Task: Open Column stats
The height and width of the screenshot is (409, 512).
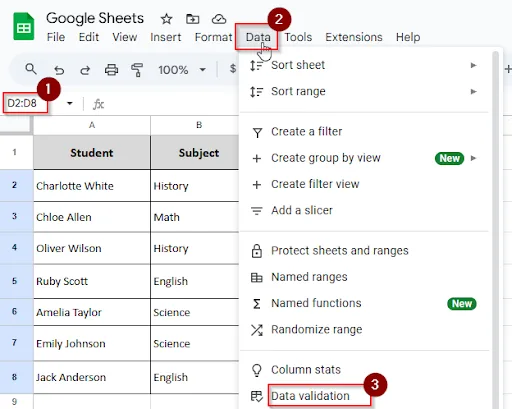Action: point(364,370)
